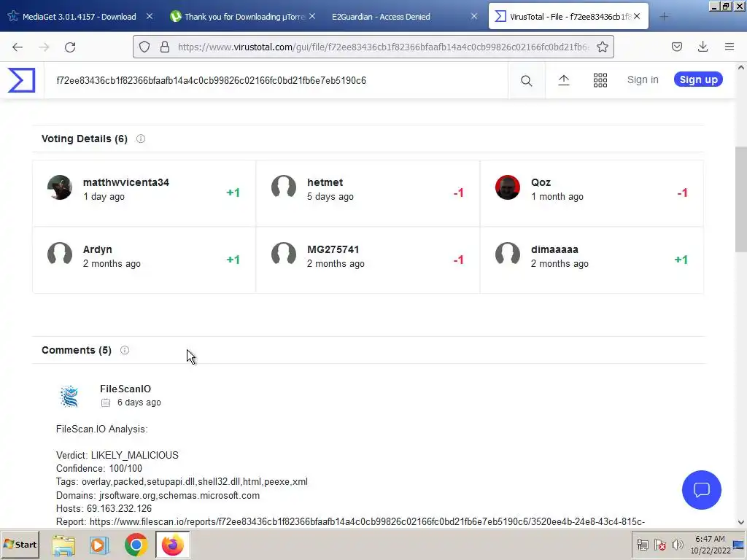Viewport: 747px width, 560px height.
Task: Open FileScanIO commenter name link
Action: pyautogui.click(x=125, y=389)
